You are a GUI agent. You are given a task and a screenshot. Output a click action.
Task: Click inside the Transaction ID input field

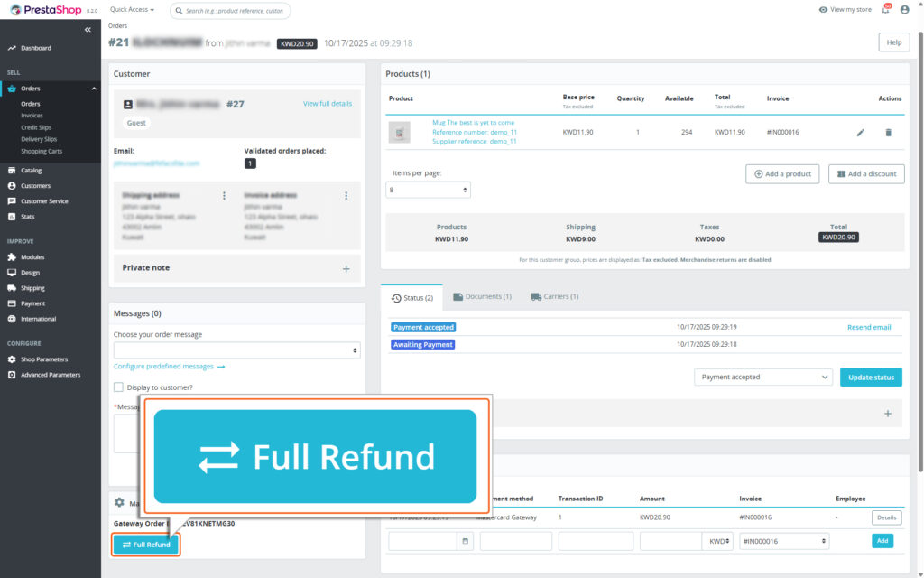597,541
